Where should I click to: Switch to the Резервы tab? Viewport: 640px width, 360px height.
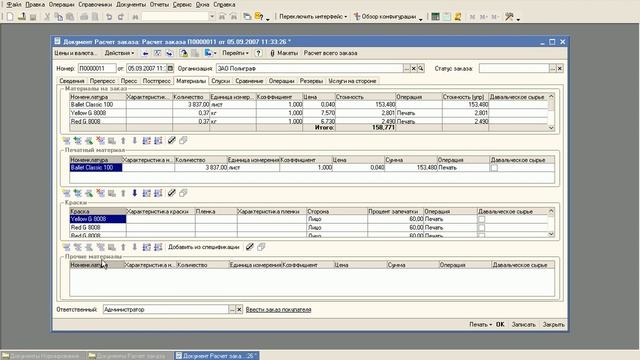pos(311,81)
